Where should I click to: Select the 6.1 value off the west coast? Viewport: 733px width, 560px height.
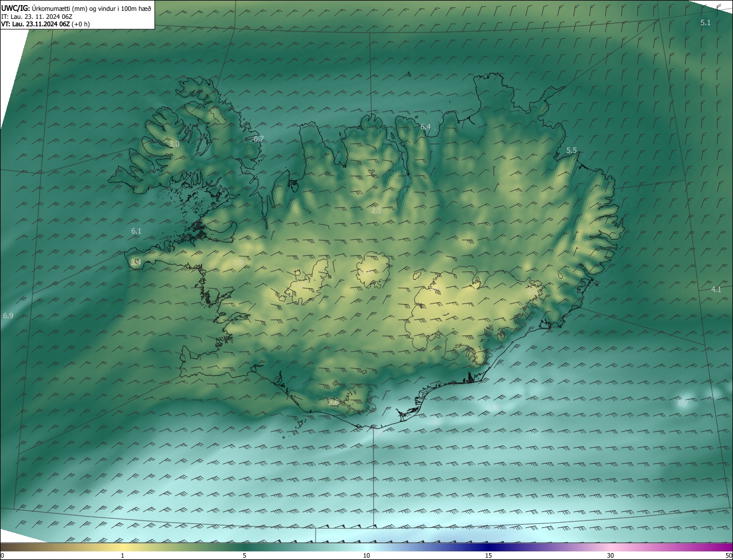pos(136,231)
